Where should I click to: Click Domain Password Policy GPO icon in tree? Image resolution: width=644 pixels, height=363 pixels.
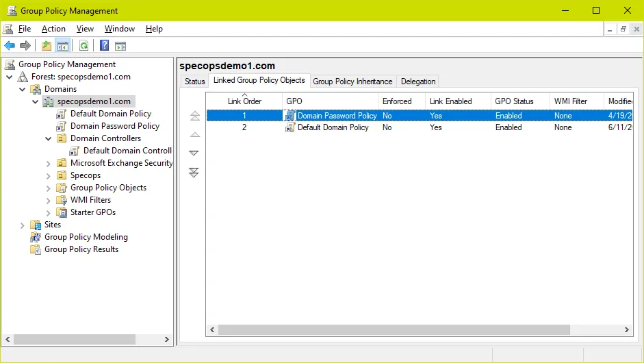click(61, 126)
